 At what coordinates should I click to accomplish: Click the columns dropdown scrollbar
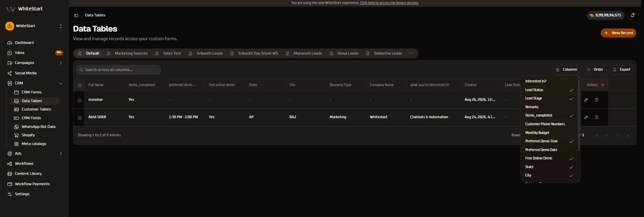pyautogui.click(x=579, y=115)
